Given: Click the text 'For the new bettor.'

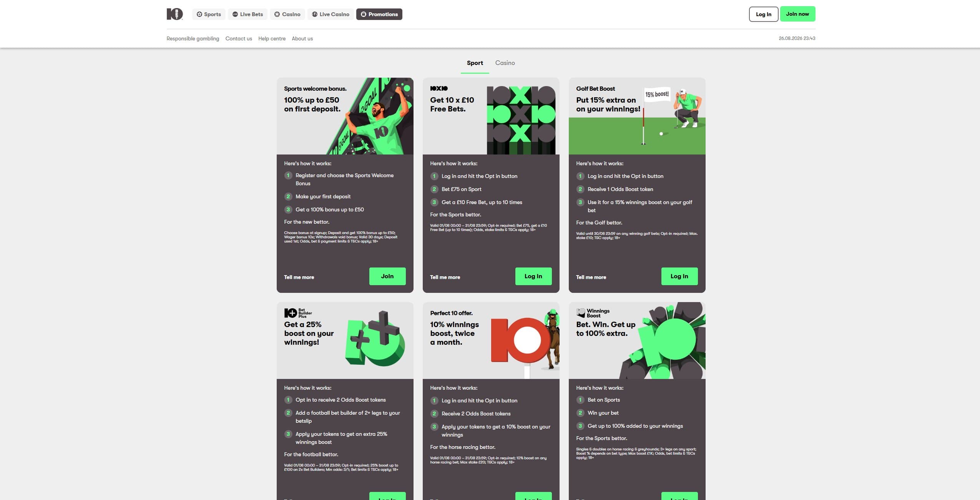Looking at the screenshot, I should click(x=307, y=222).
